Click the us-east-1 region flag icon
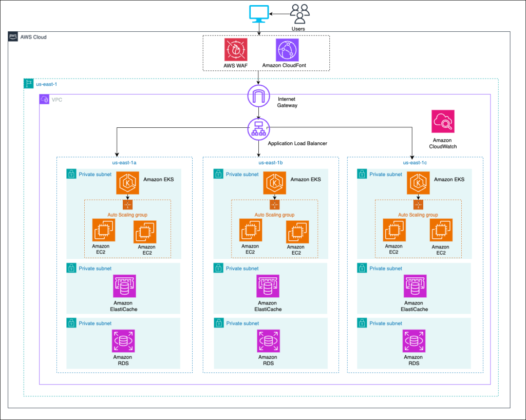Image resolution: width=526 pixels, height=420 pixels. point(28,83)
